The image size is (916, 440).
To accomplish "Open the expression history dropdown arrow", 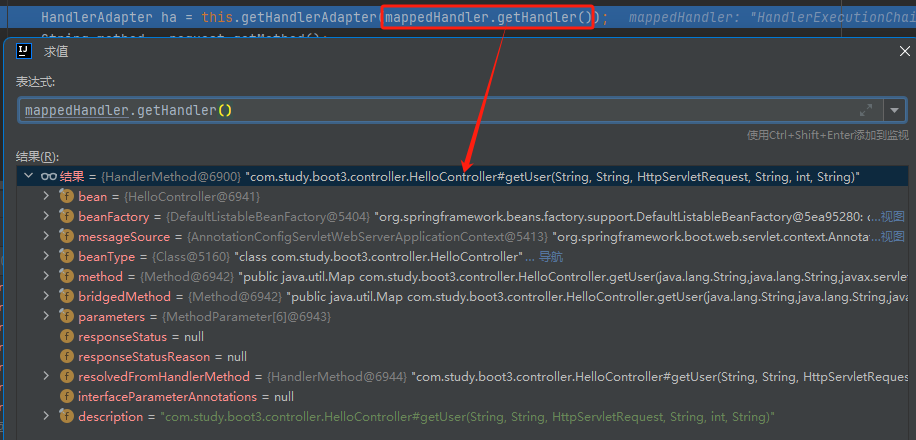I will coord(894,110).
